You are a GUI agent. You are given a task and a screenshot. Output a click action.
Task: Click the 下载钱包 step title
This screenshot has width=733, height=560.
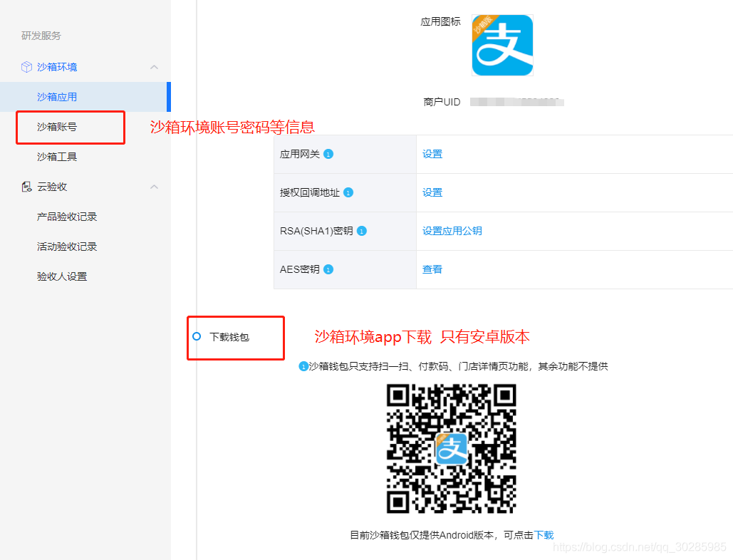coord(229,337)
